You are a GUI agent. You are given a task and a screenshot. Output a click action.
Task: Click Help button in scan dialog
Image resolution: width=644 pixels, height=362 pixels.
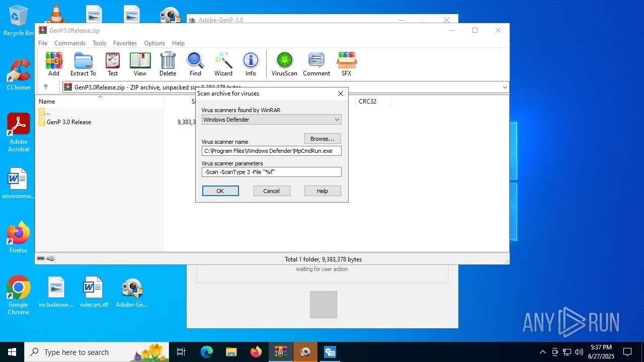click(x=323, y=191)
